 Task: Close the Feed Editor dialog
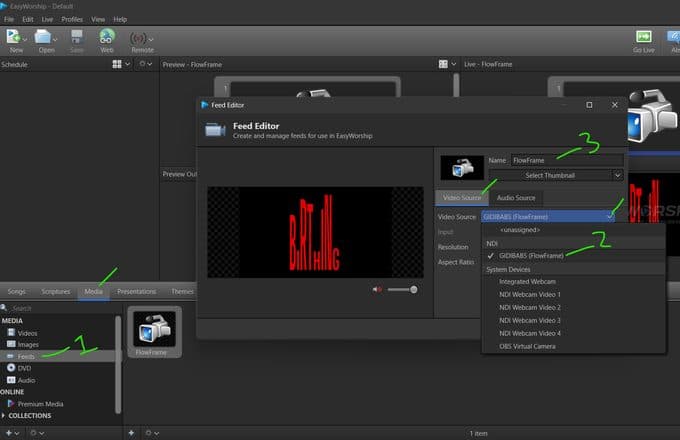tap(615, 105)
